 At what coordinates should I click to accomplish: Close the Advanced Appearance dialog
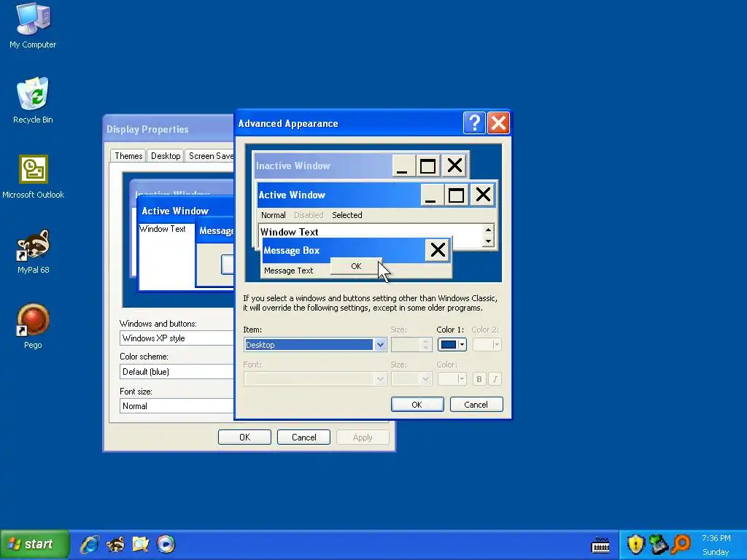pos(498,122)
